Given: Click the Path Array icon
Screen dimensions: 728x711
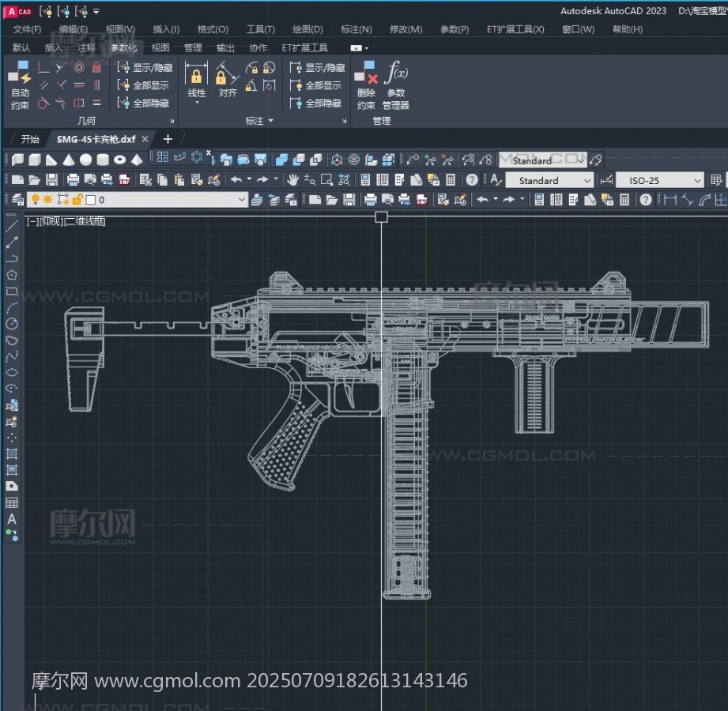Looking at the screenshot, I should coord(179,157).
